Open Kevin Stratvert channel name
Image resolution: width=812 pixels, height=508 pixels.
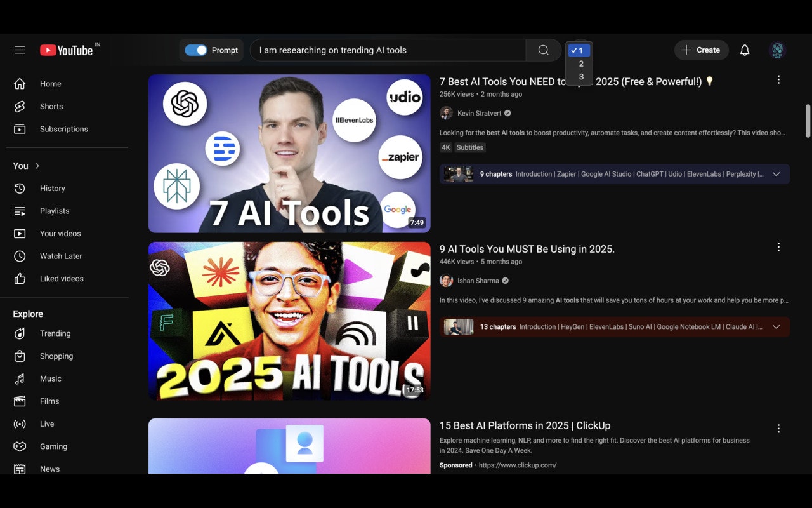(479, 113)
